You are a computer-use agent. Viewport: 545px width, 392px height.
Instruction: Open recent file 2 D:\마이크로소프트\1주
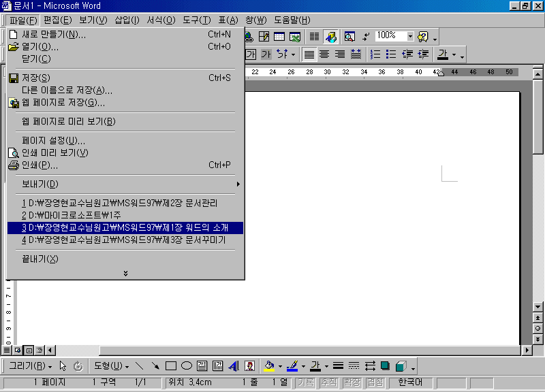(x=125, y=215)
